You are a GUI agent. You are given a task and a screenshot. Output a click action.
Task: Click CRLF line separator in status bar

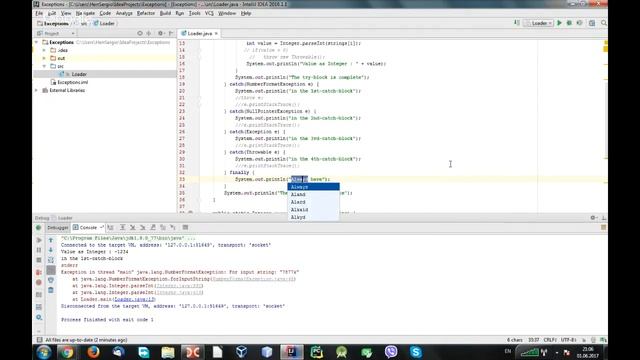[549, 340]
